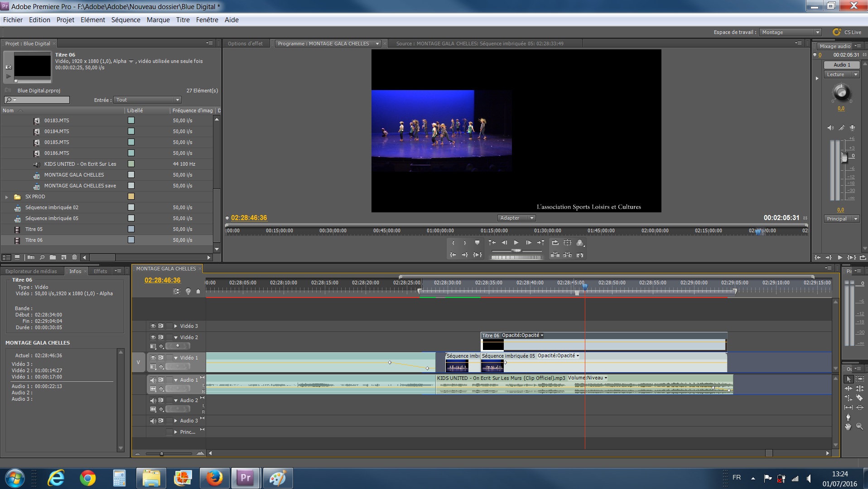Viewport: 868px width, 489px height.
Task: Select the Hand tool
Action: [849, 427]
